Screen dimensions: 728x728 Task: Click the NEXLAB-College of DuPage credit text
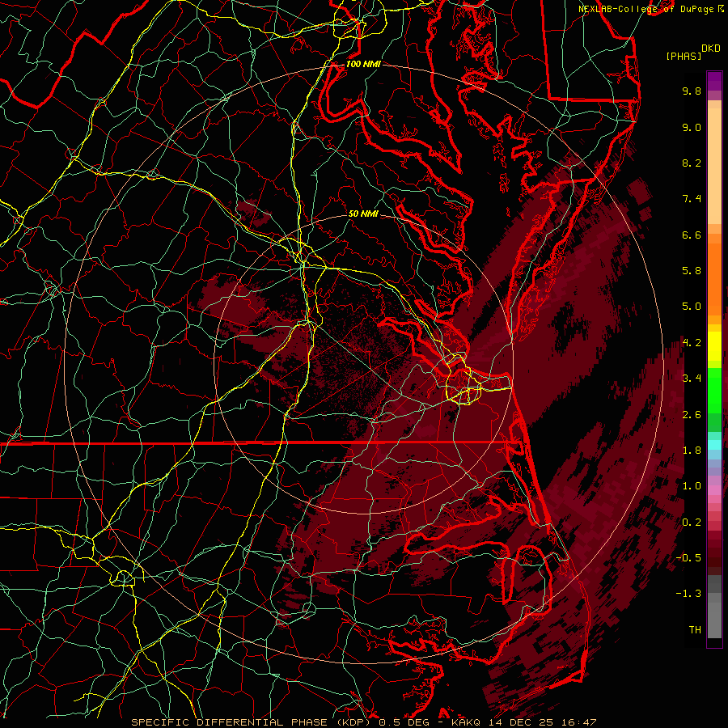(648, 9)
